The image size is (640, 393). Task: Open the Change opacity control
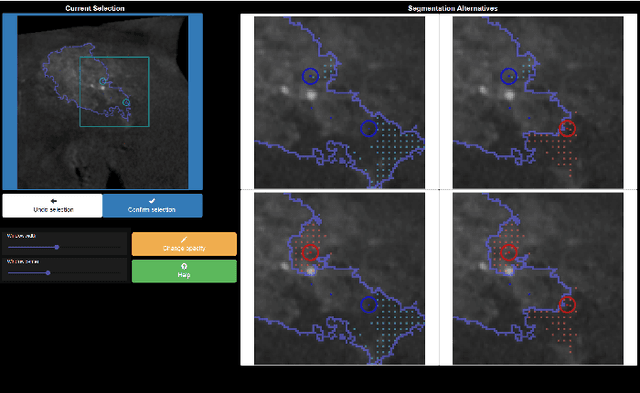pyautogui.click(x=184, y=244)
